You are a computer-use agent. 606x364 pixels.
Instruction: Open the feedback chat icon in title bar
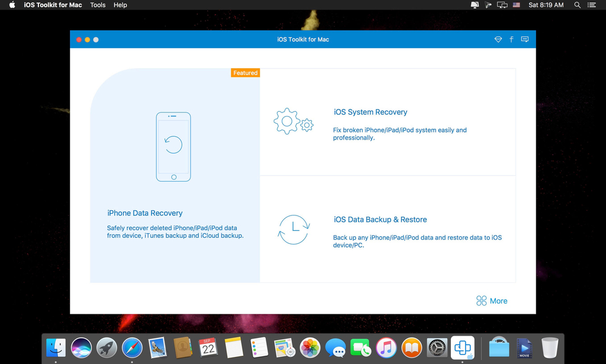pyautogui.click(x=524, y=40)
